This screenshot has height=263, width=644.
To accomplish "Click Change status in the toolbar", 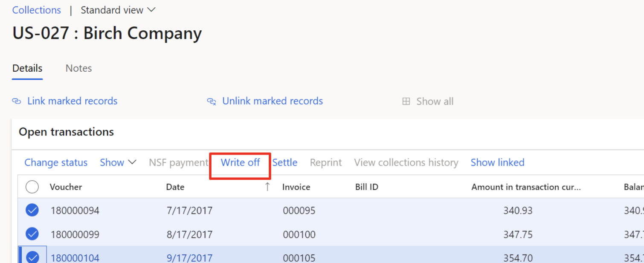I will pos(56,163).
